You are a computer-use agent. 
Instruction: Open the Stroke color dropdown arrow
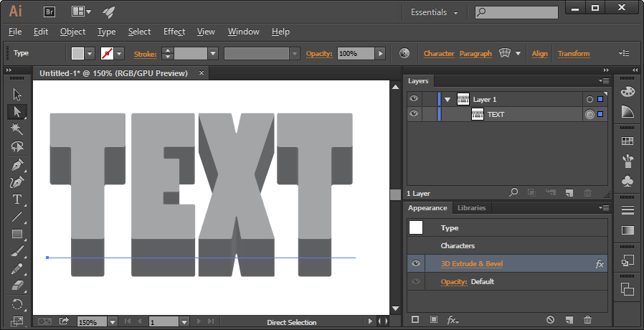pyautogui.click(x=120, y=53)
